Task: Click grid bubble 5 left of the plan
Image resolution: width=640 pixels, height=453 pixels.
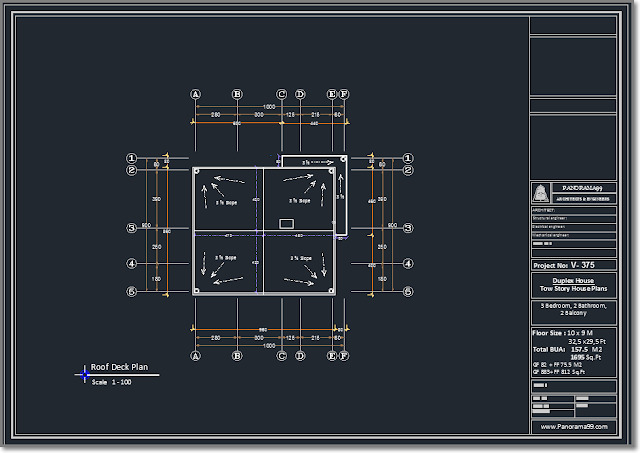Action: pyautogui.click(x=131, y=291)
